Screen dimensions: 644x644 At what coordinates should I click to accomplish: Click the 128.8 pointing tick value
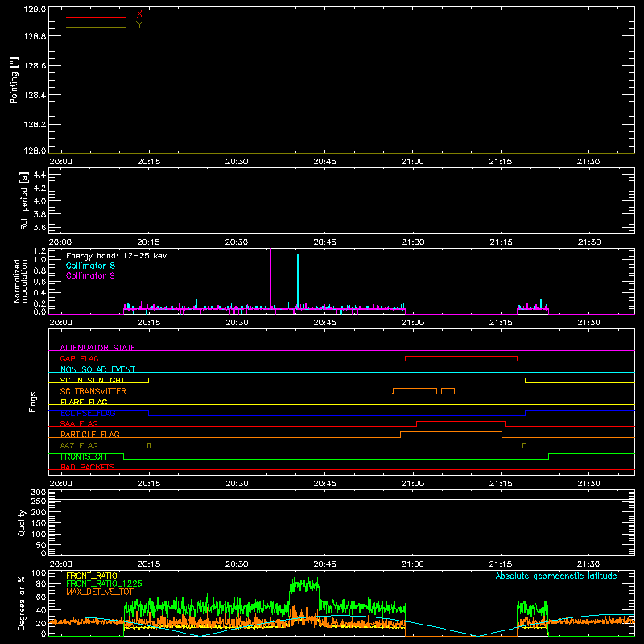coord(35,36)
